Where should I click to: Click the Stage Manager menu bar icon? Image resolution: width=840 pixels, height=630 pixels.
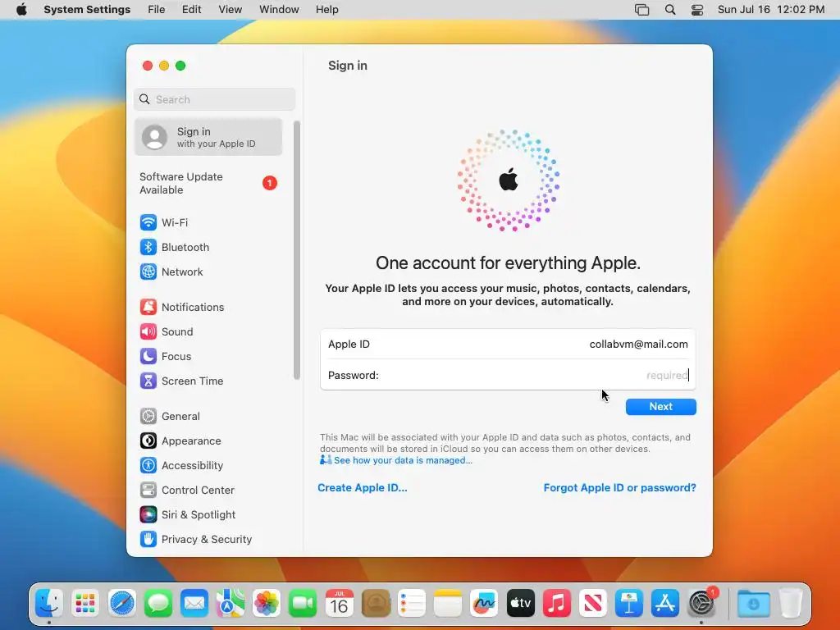click(641, 10)
